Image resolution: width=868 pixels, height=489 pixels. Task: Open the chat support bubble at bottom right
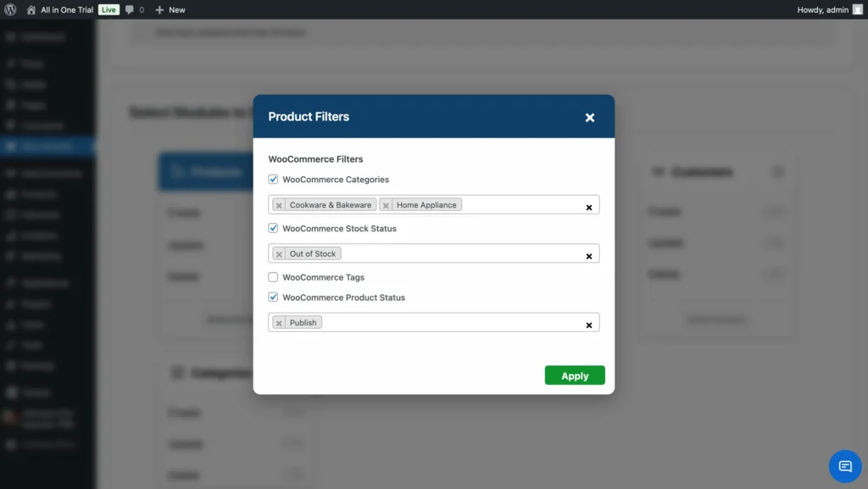844,466
